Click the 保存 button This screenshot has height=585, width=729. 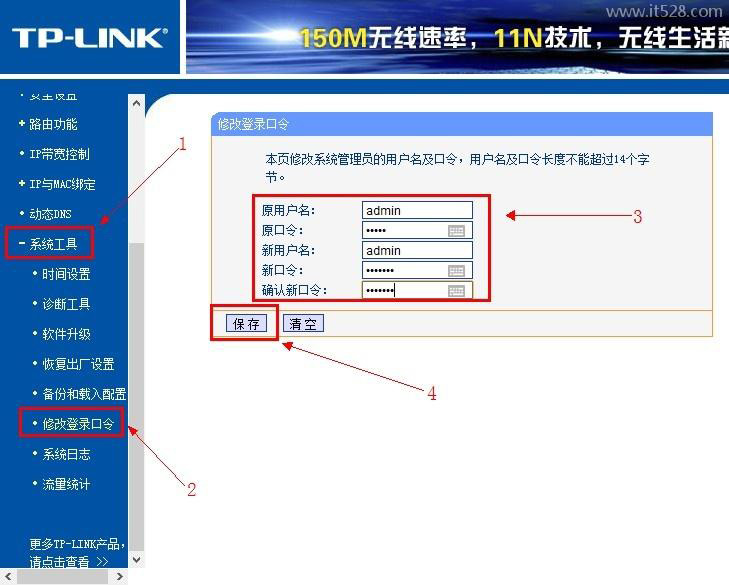[246, 324]
